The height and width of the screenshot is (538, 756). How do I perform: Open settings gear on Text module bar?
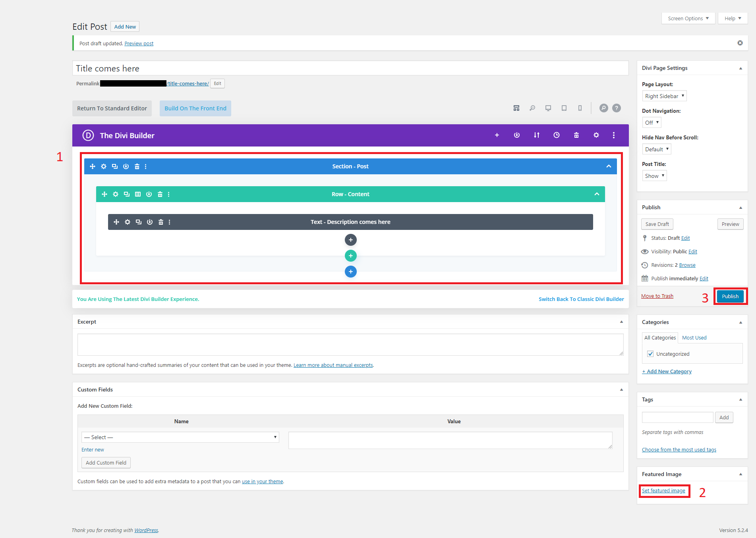click(128, 222)
